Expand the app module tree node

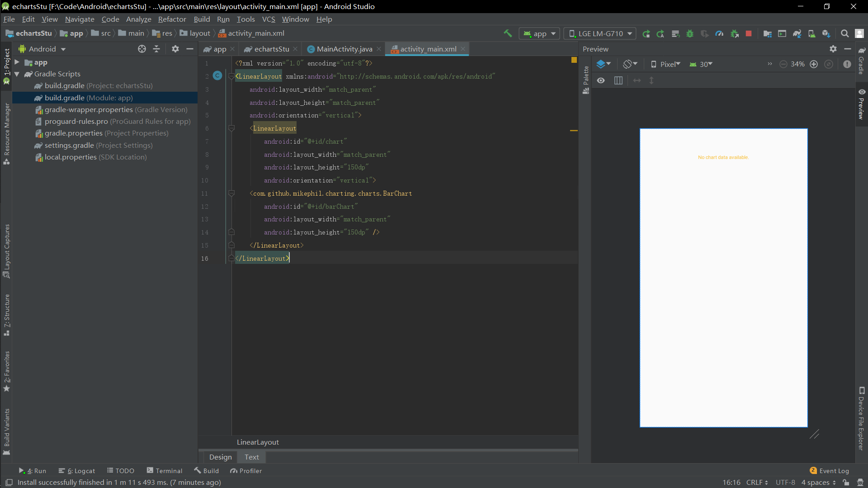[17, 62]
